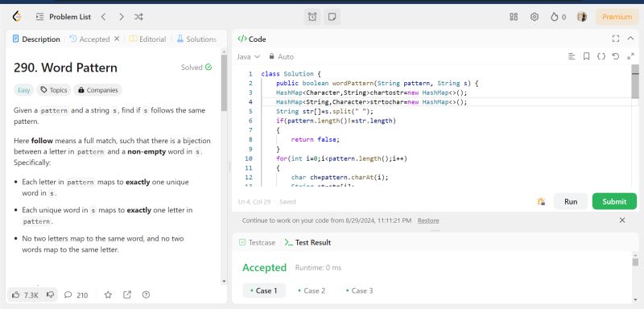This screenshot has height=309, width=644.
Task: Switch to the Editorial tab
Action: [147, 39]
